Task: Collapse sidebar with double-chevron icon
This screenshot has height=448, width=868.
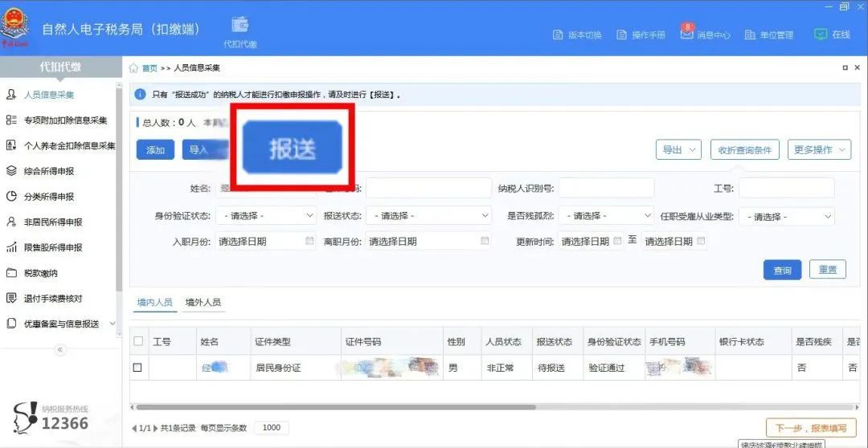Action: coord(60,349)
